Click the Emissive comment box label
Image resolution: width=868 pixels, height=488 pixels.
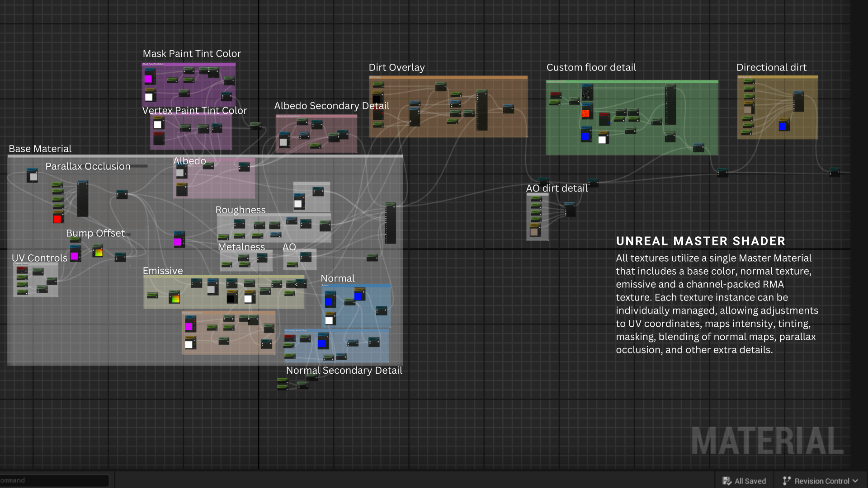click(x=163, y=271)
